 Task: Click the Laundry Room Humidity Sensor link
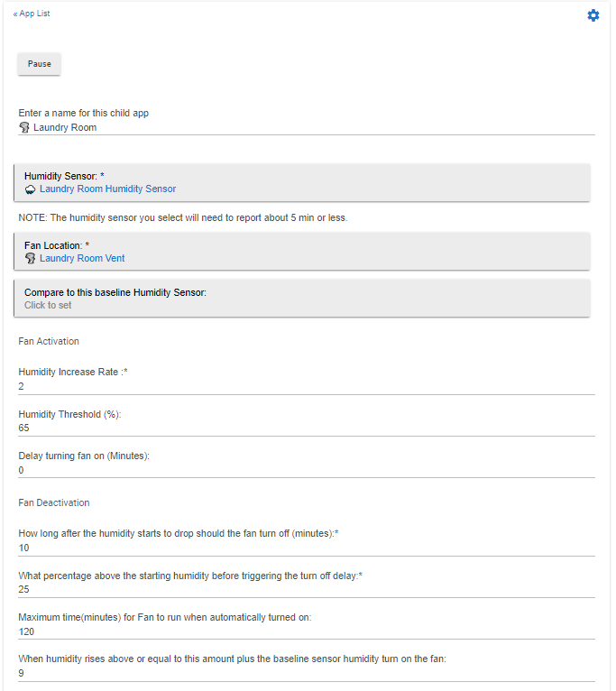(x=107, y=189)
